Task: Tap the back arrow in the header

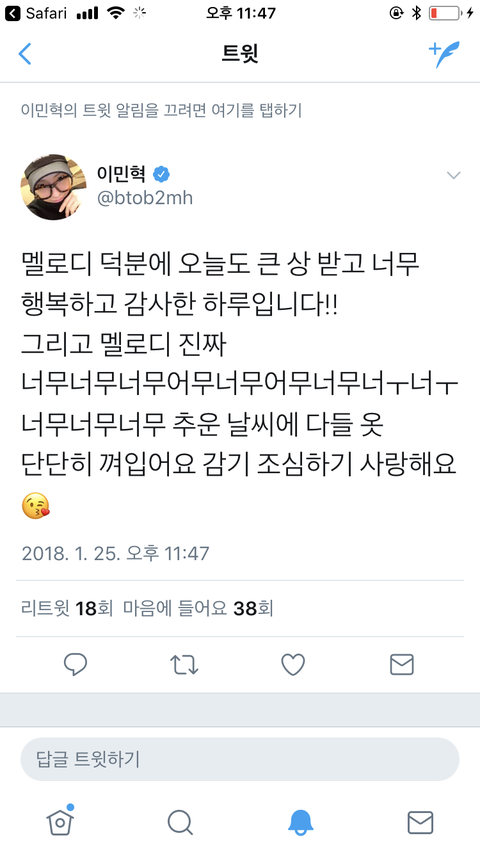Action: click(25, 54)
